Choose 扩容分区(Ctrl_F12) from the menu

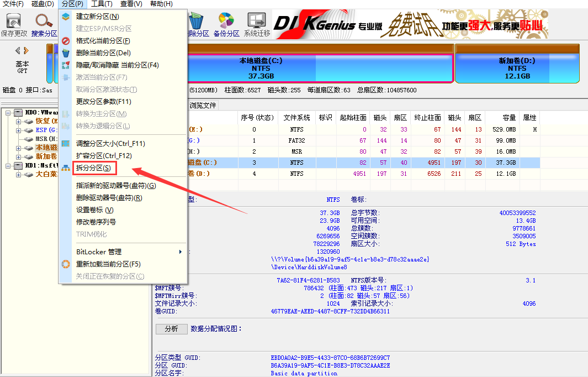[x=123, y=156]
